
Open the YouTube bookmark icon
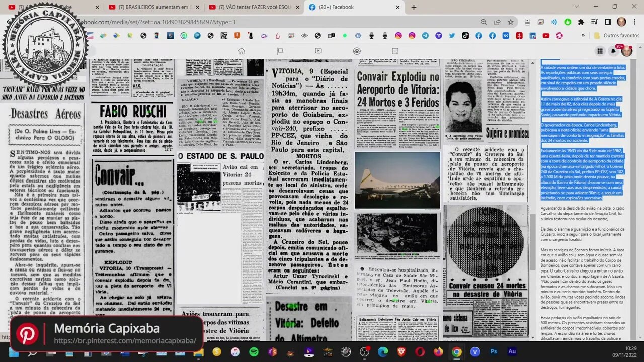pos(546,36)
